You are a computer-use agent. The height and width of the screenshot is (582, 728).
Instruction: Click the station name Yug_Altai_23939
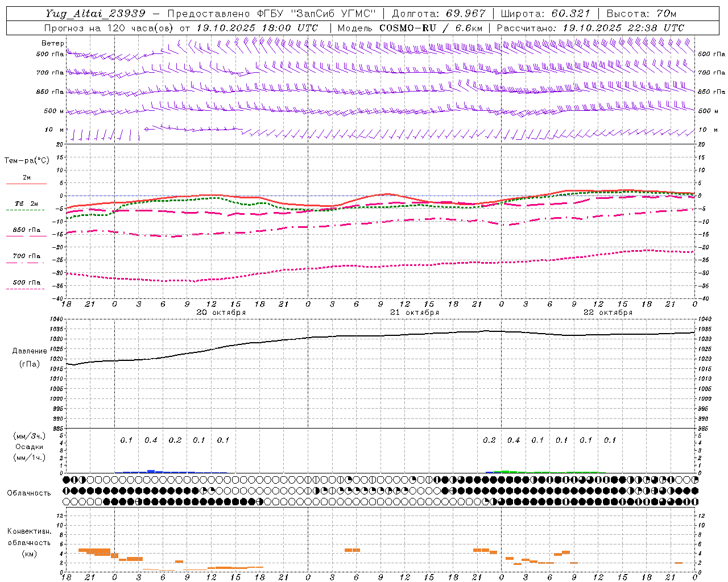click(x=96, y=14)
